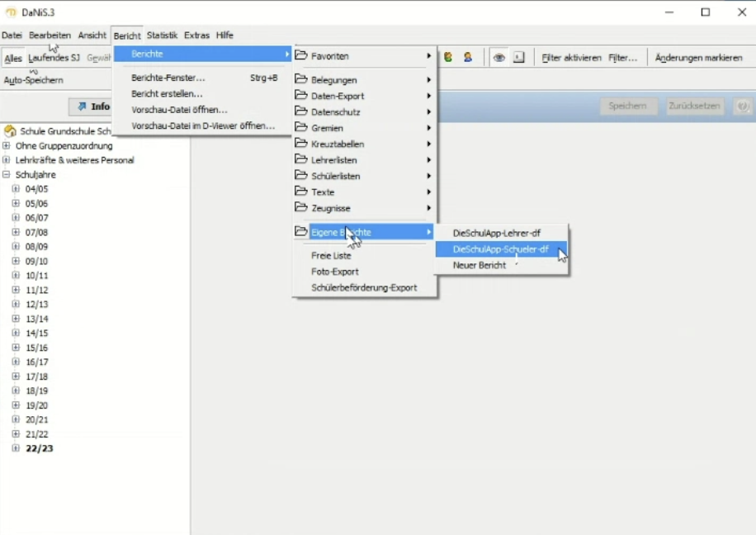Click the school house icon in tree
756x535 pixels.
10,131
